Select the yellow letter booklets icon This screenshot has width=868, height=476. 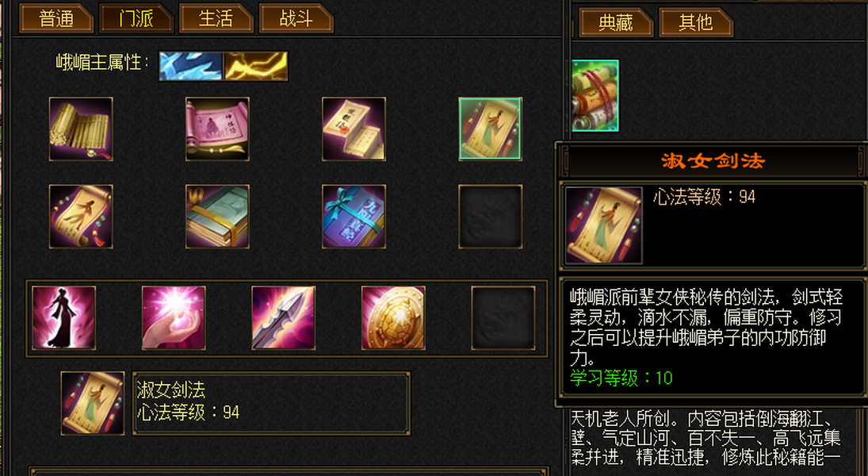pos(354,129)
